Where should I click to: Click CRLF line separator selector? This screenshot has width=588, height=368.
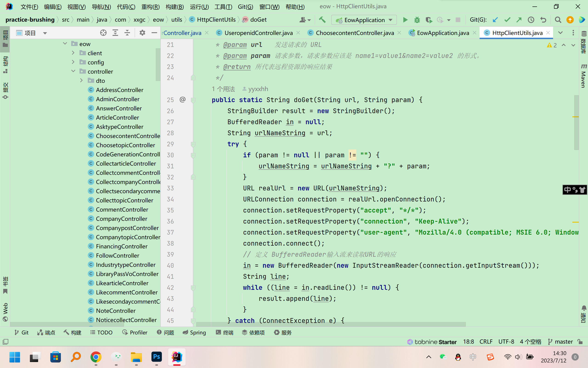click(x=486, y=342)
